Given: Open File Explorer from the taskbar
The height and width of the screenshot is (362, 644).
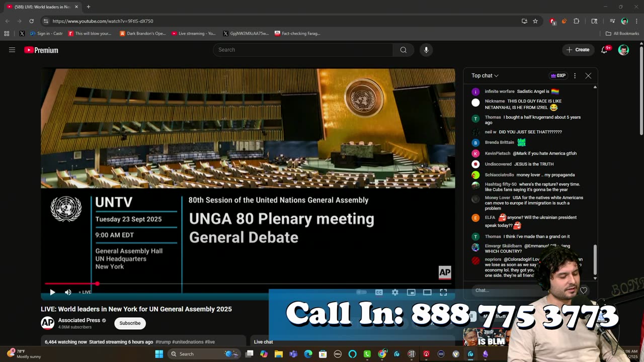Looking at the screenshot, I should click(x=279, y=354).
